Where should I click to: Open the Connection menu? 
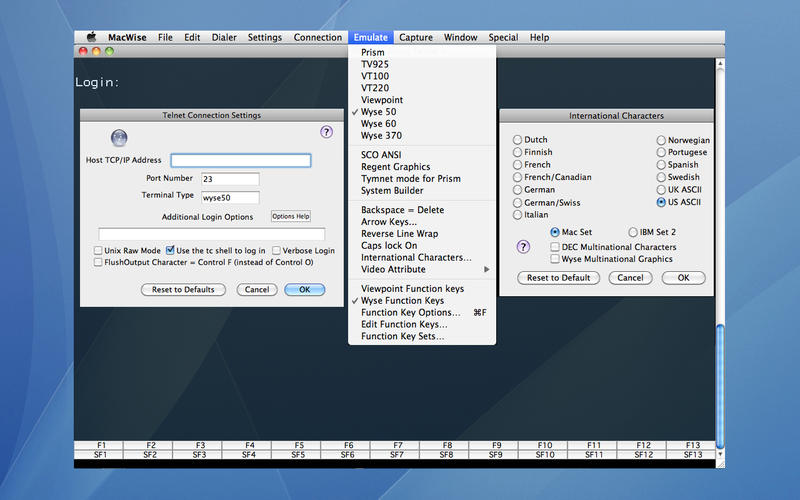(317, 37)
